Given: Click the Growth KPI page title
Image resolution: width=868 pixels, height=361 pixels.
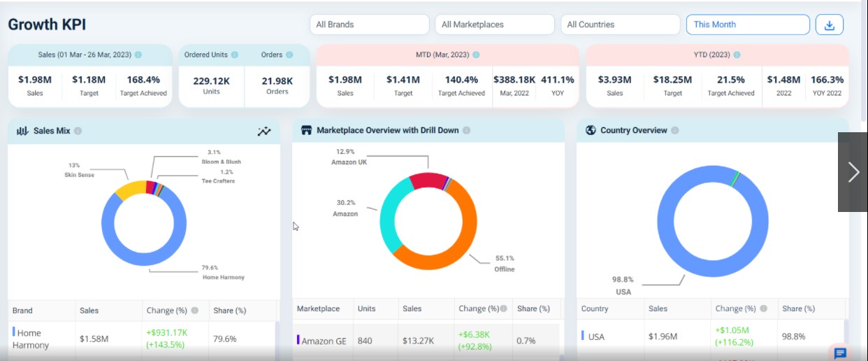Looking at the screenshot, I should (x=47, y=24).
